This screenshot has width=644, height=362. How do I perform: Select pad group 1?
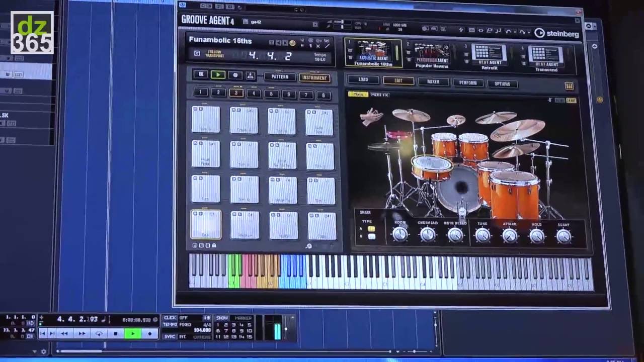click(200, 92)
